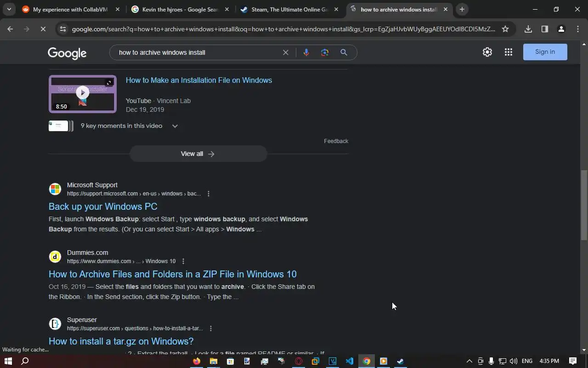Open network settings tray icon
The image size is (588, 368).
tap(503, 361)
